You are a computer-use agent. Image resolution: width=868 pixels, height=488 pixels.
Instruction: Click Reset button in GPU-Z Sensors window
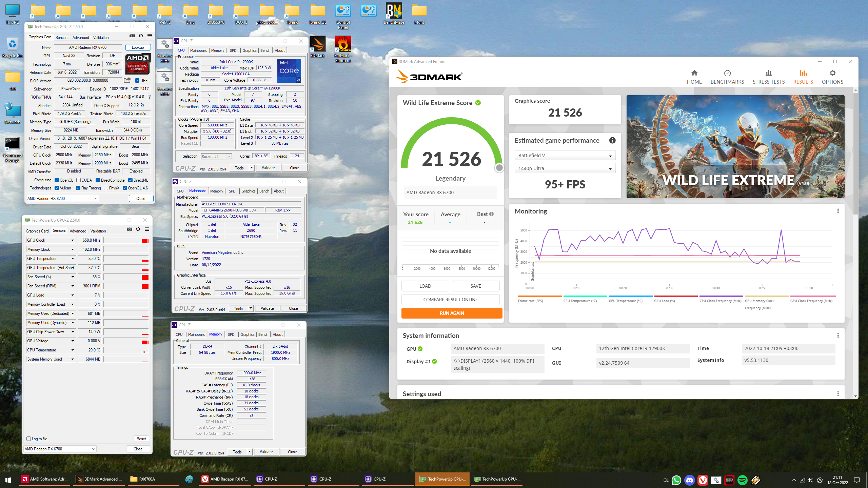coord(141,439)
